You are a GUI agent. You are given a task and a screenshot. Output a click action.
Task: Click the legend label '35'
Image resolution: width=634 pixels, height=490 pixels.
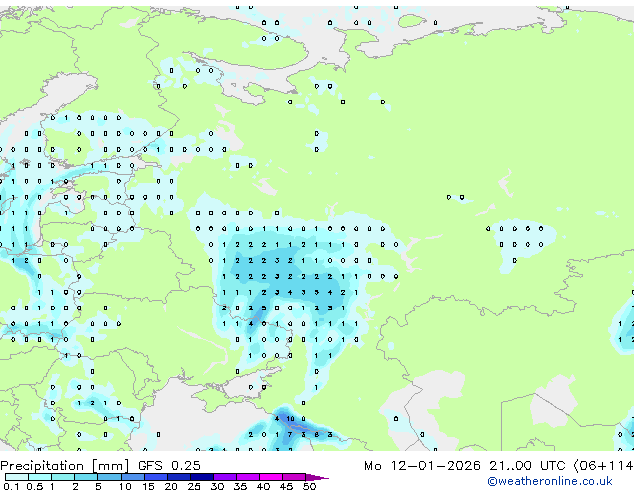pyautogui.click(x=240, y=486)
